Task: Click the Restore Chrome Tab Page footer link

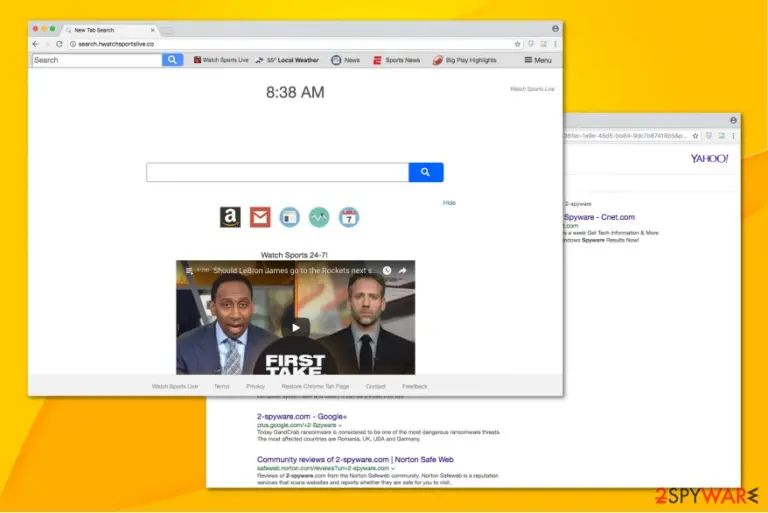Action: pos(315,387)
